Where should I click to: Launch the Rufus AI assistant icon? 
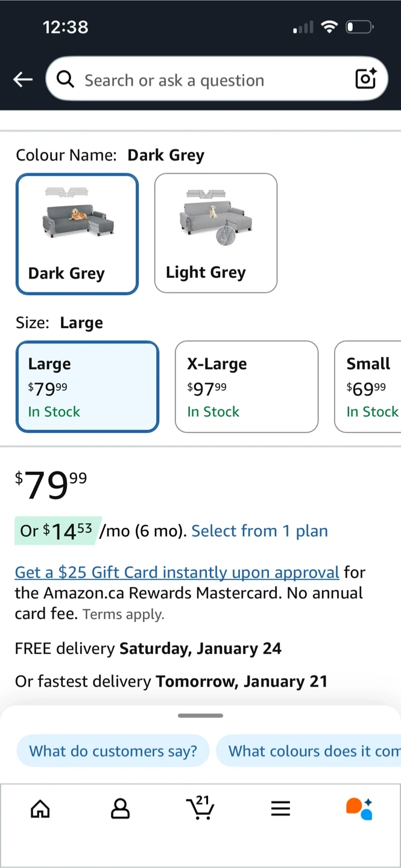click(x=359, y=808)
